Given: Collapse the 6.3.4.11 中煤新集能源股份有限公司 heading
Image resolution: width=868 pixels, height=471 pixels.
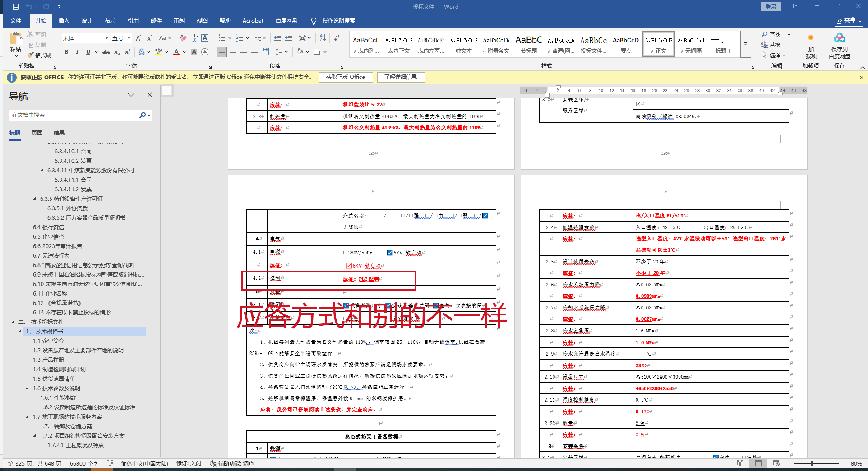Looking at the screenshot, I should click(x=42, y=171).
